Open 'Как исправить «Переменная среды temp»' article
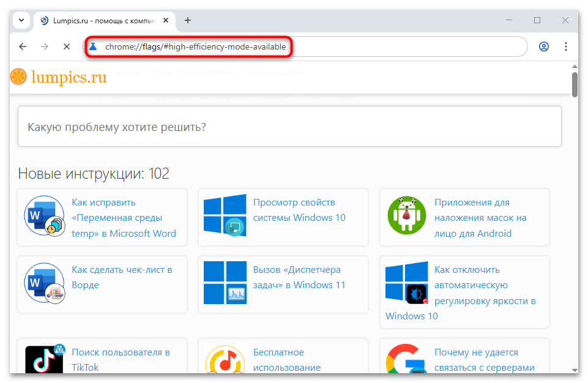The width and height of the screenshot is (588, 383). pos(124,218)
